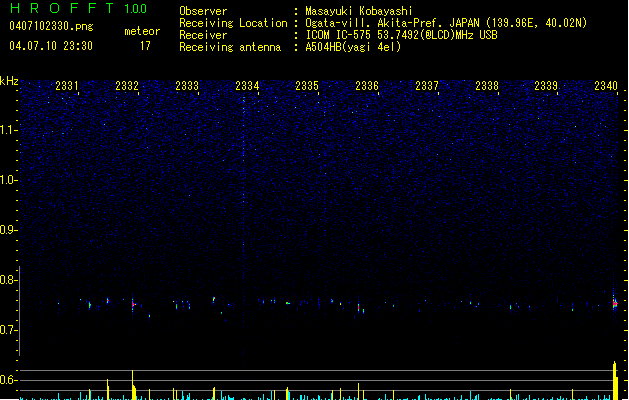Click the 2340 time marker

click(606, 86)
